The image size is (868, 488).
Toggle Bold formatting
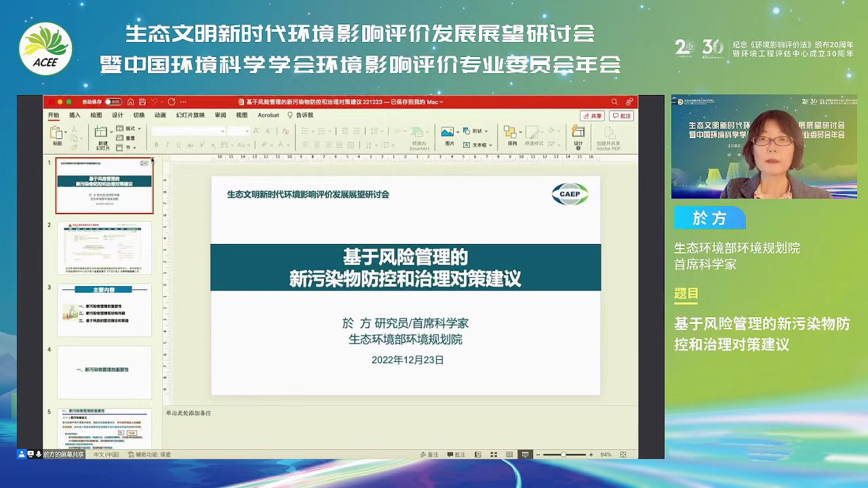pos(157,145)
